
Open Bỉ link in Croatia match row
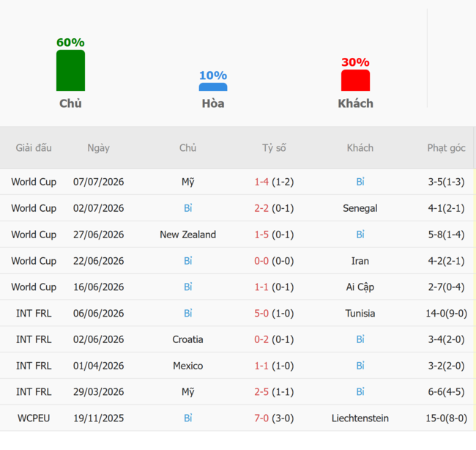(360, 339)
